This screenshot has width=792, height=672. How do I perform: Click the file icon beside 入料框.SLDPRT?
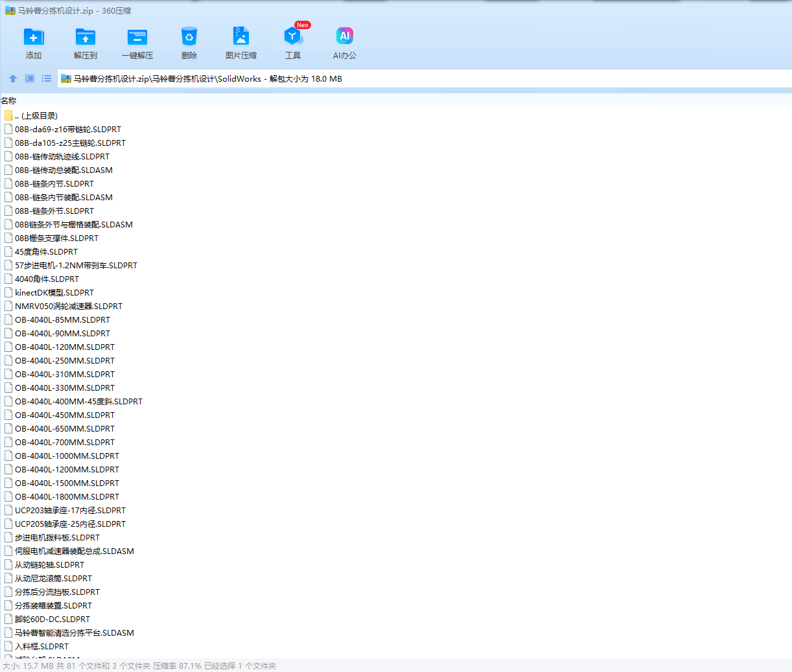coord(8,647)
